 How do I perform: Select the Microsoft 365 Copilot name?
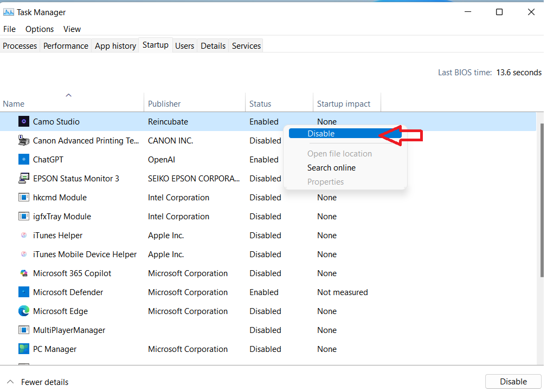click(x=72, y=273)
